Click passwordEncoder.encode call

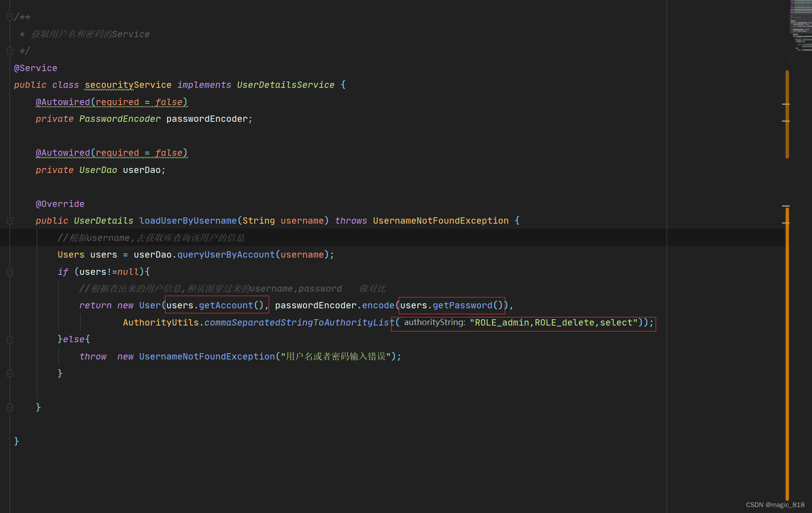point(335,306)
